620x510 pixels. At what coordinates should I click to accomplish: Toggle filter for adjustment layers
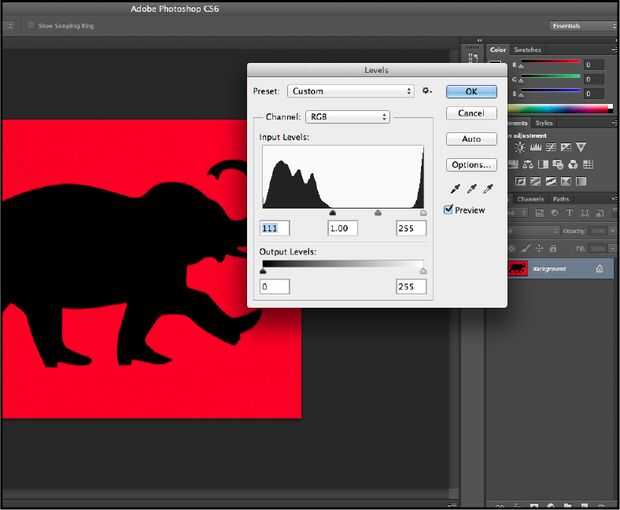click(555, 213)
